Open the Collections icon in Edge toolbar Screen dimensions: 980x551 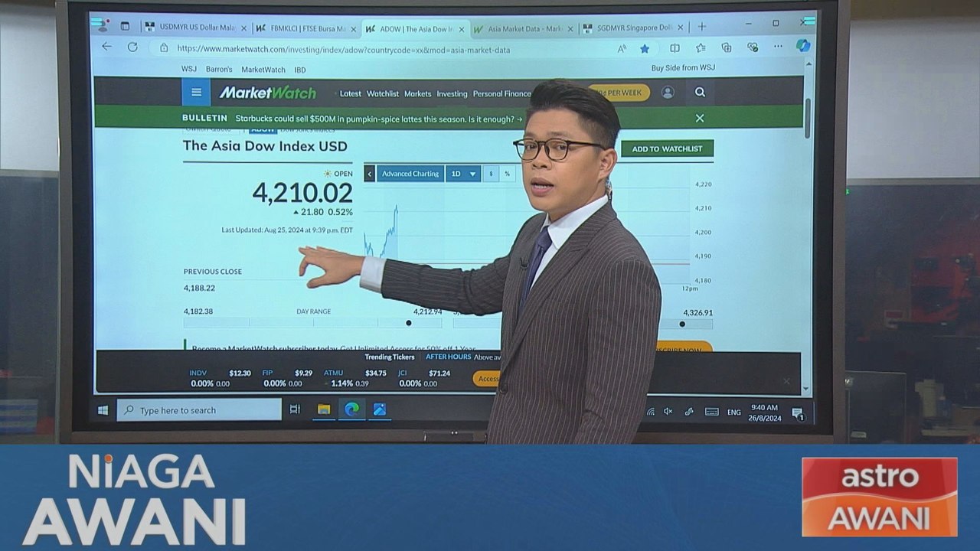pyautogui.click(x=726, y=48)
